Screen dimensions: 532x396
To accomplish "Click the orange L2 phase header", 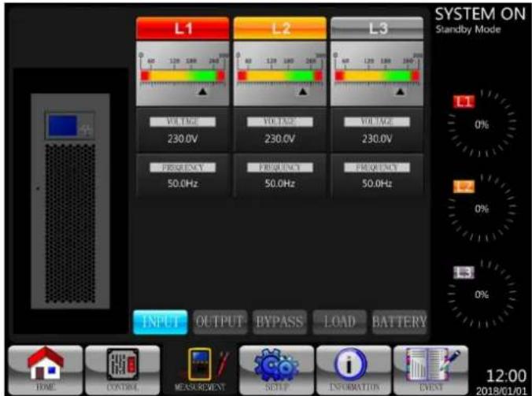I will [280, 28].
